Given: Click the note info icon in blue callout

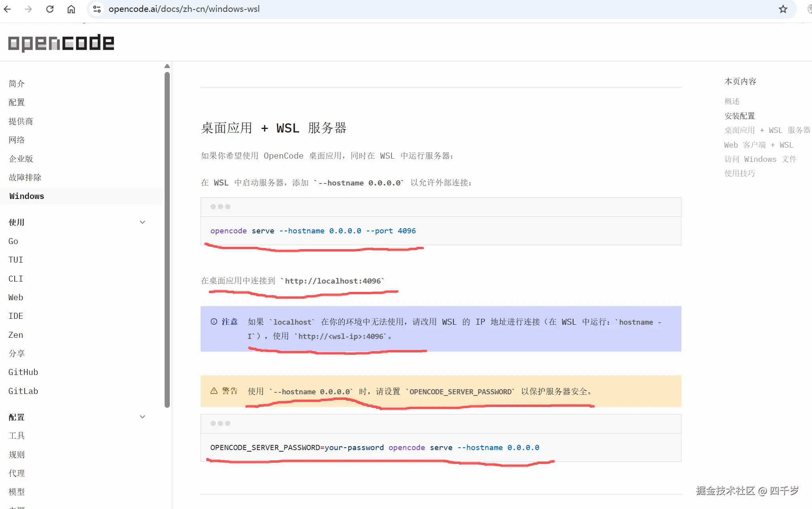Looking at the screenshot, I should (x=214, y=321).
